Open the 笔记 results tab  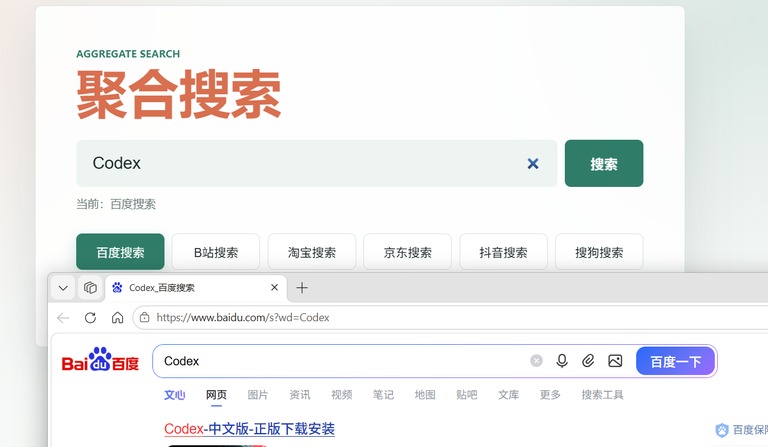point(383,395)
